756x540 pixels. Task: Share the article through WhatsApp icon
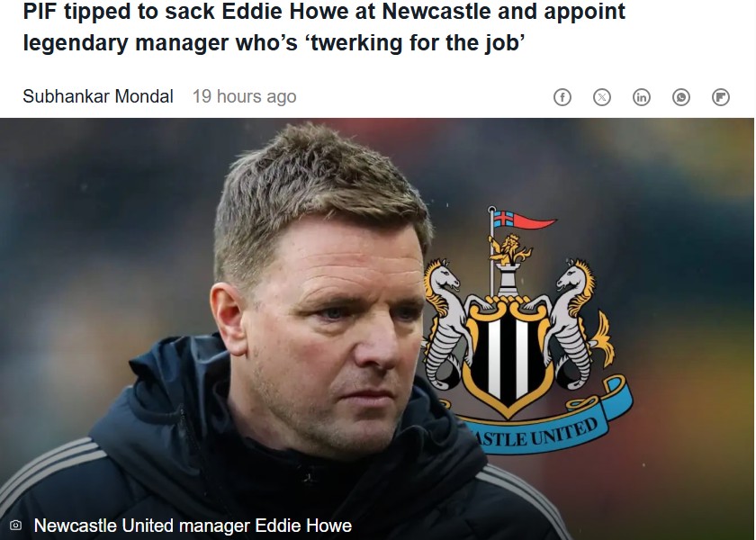680,97
